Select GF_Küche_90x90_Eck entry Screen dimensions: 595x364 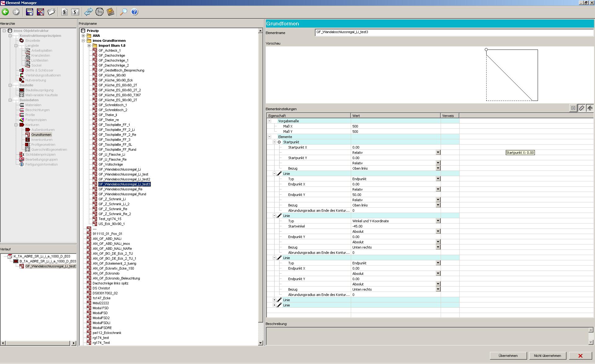coord(116,80)
